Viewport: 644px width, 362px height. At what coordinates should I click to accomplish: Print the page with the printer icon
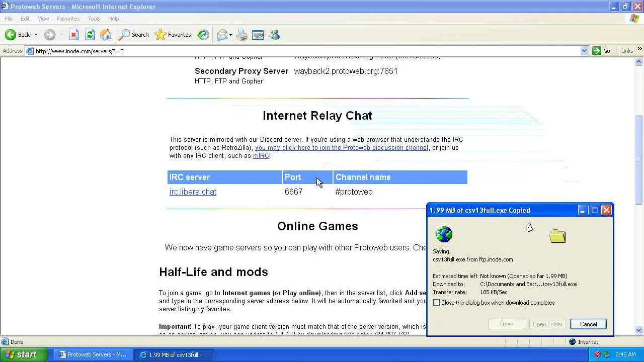pos(242,35)
